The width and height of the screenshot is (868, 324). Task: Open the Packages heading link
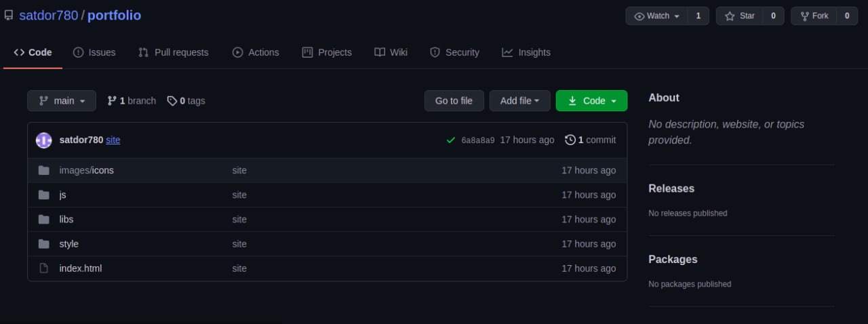pos(673,259)
